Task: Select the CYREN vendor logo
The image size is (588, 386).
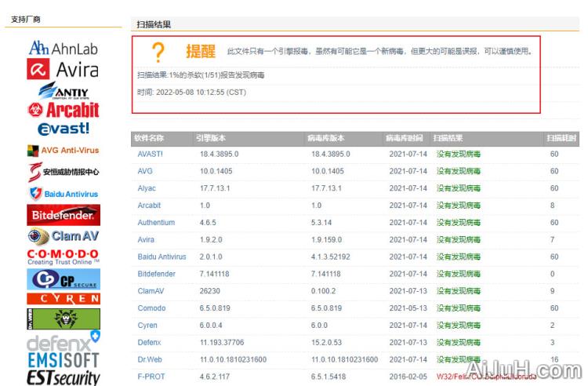Action: click(x=64, y=299)
